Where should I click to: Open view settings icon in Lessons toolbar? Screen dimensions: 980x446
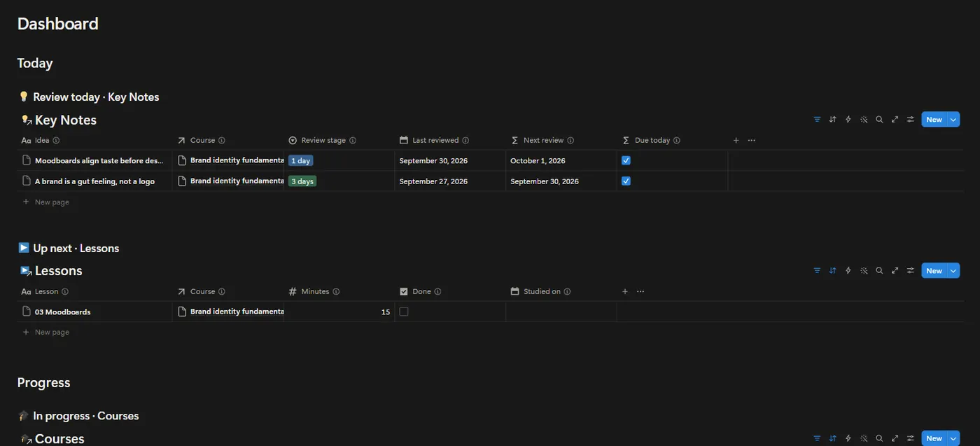click(x=911, y=271)
